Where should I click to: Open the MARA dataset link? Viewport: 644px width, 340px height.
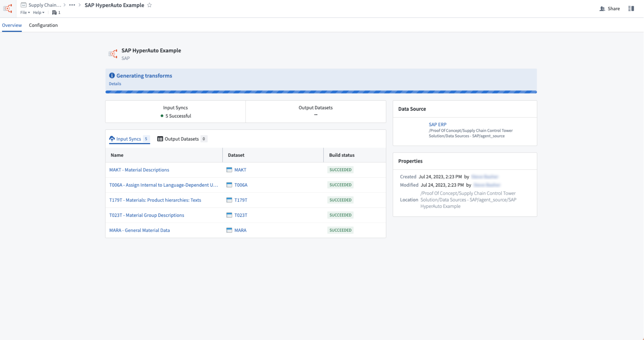point(240,230)
